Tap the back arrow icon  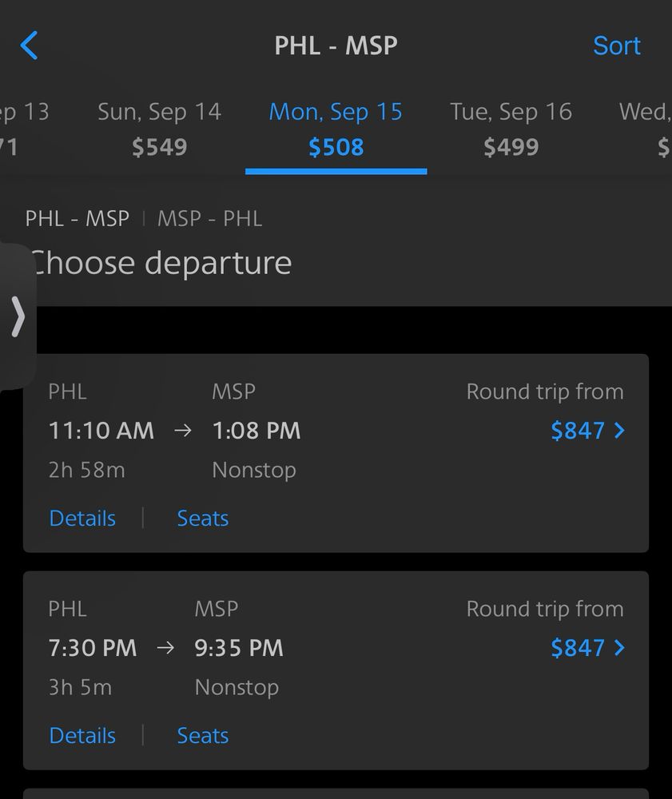pos(29,46)
